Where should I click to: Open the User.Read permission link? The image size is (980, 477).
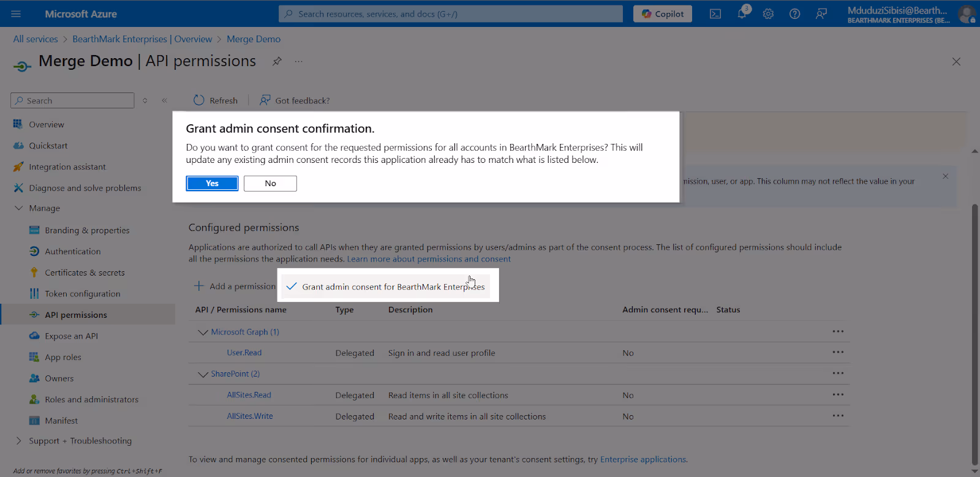pyautogui.click(x=244, y=353)
